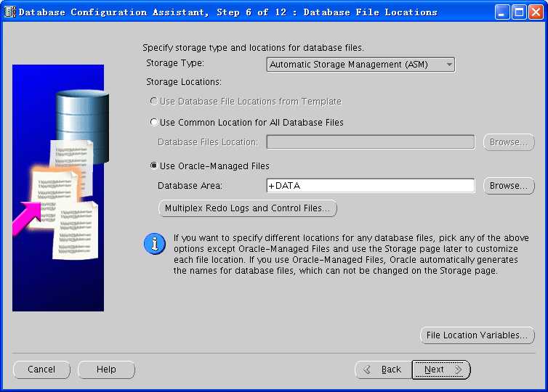Click the Database Files Location field

point(371,142)
